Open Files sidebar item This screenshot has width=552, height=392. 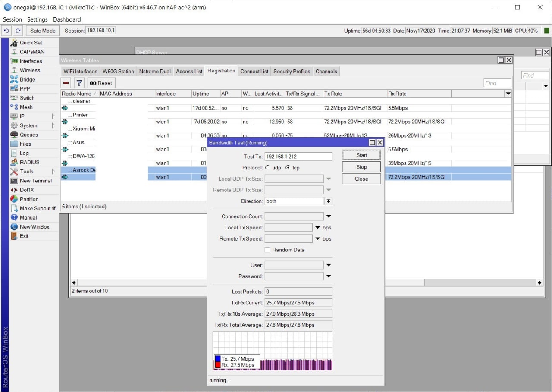click(x=25, y=144)
